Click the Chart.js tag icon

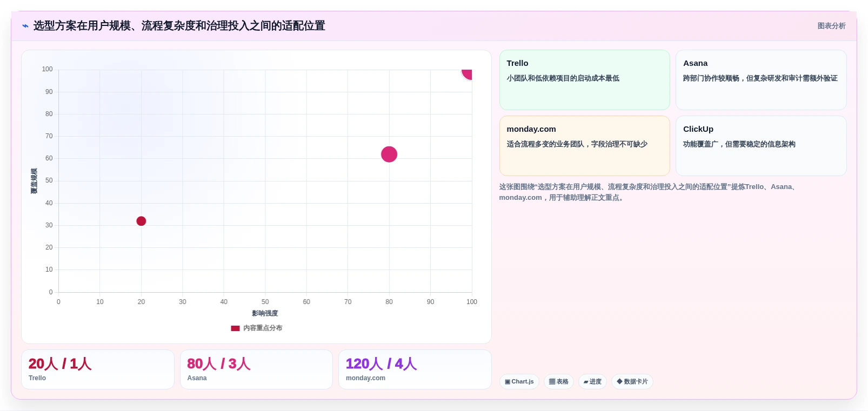(508, 382)
